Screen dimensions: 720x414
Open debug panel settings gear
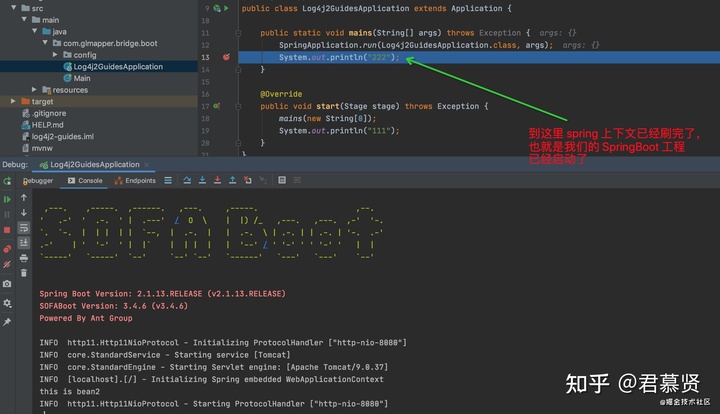point(7,303)
